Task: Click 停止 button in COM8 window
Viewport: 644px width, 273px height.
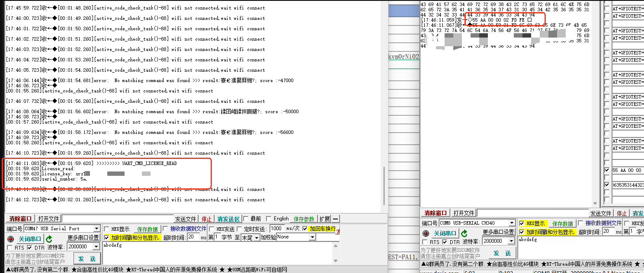Action: [x=622, y=213]
